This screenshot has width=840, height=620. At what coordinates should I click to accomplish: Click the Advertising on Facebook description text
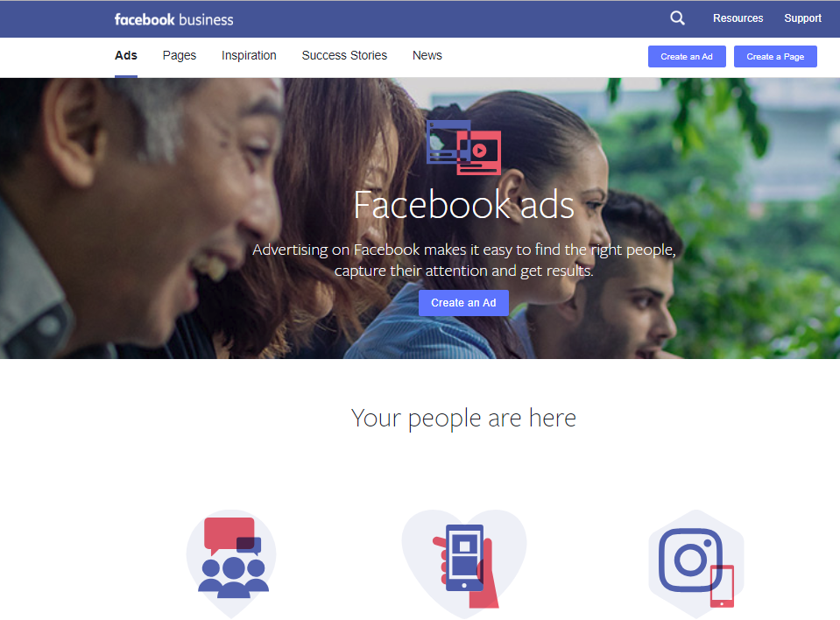click(x=464, y=260)
